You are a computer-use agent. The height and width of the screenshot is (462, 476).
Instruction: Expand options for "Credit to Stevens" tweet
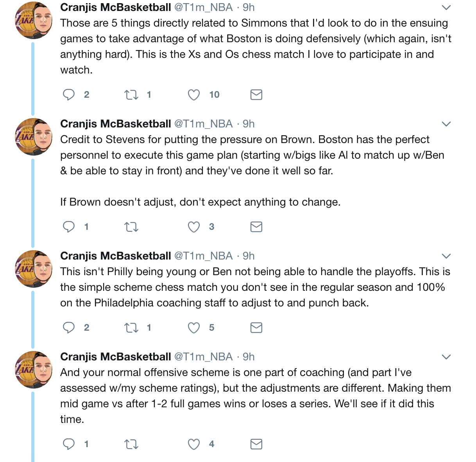click(x=446, y=124)
